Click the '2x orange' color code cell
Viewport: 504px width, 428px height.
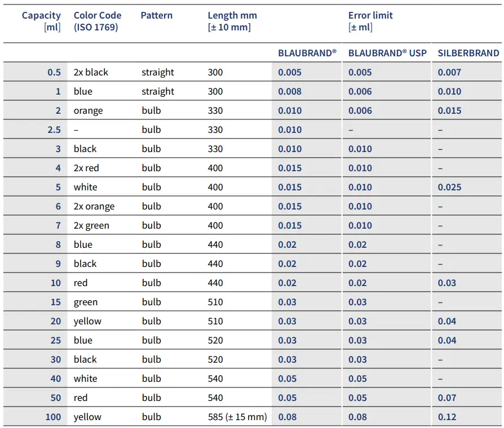94,206
